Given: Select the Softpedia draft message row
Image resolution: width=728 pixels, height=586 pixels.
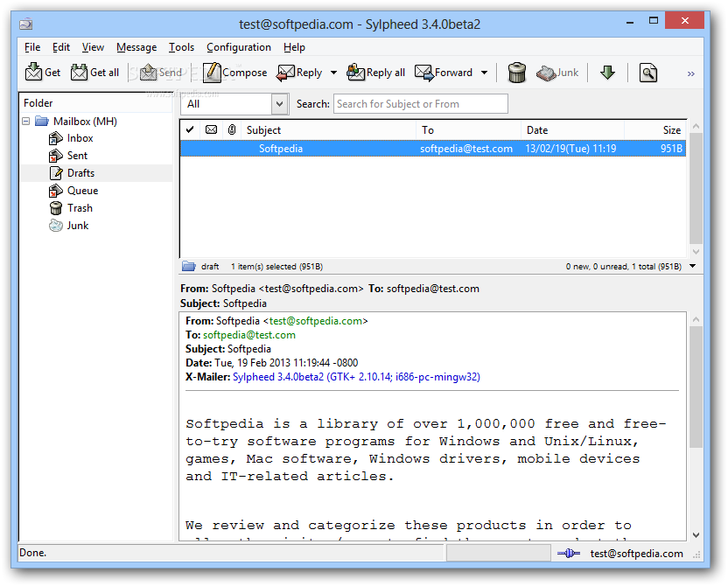Looking at the screenshot, I should pos(433,149).
